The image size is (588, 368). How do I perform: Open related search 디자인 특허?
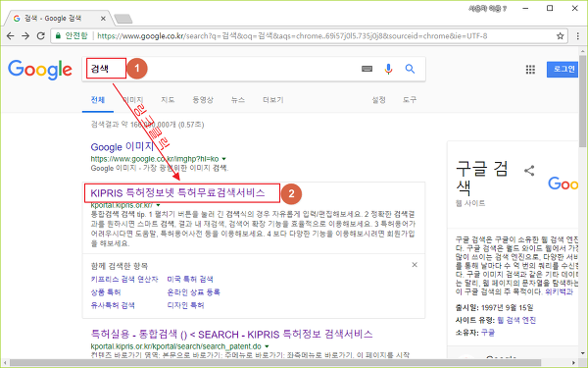coord(185,305)
